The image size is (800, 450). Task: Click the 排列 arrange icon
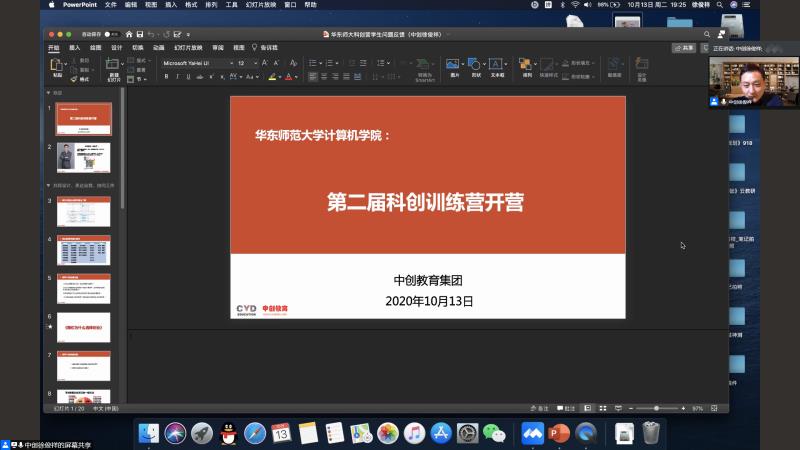pos(527,66)
